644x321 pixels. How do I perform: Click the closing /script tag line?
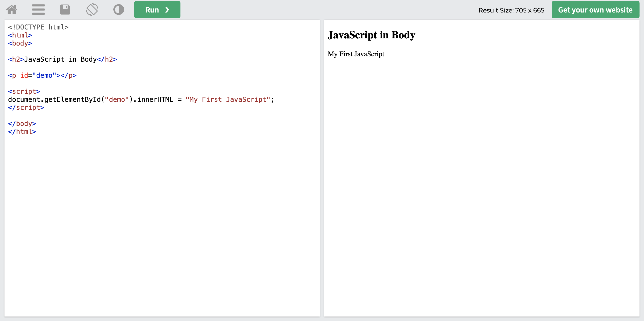click(26, 108)
